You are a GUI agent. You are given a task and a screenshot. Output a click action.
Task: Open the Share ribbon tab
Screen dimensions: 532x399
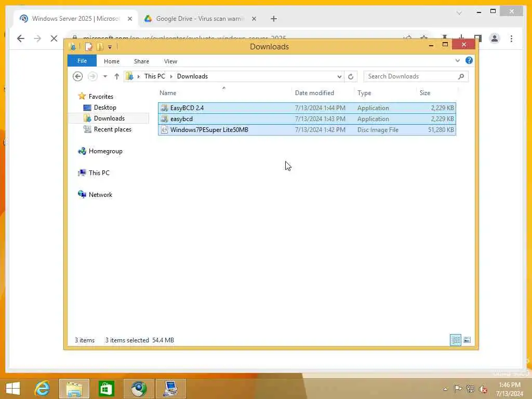(x=141, y=61)
